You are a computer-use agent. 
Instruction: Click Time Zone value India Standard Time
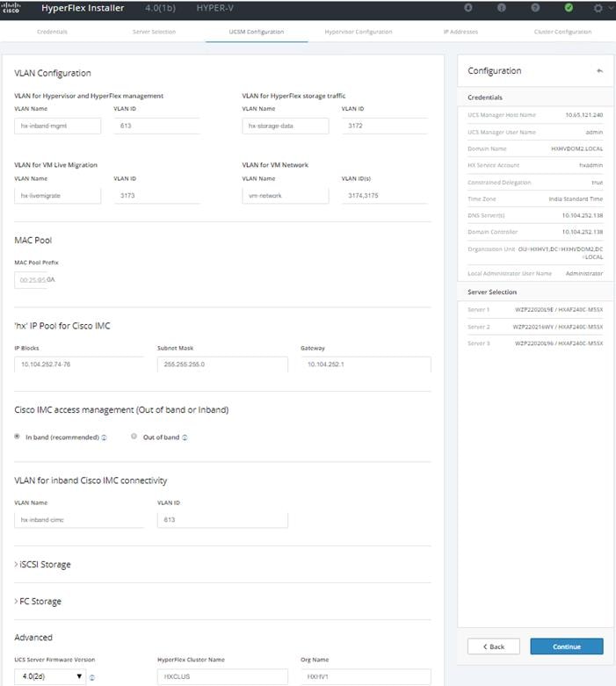(576, 199)
